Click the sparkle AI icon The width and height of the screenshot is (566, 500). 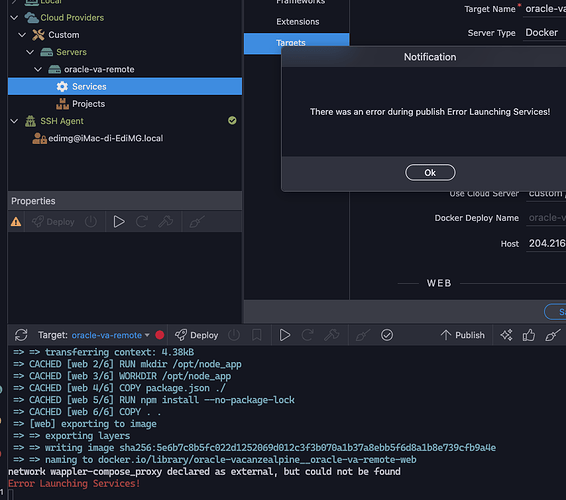[506, 335]
